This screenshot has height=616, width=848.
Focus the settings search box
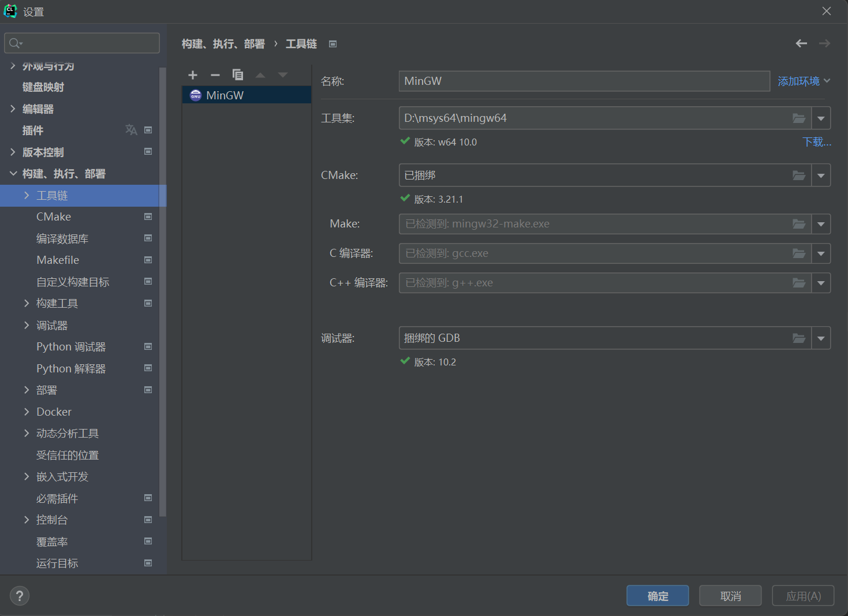[x=82, y=43]
